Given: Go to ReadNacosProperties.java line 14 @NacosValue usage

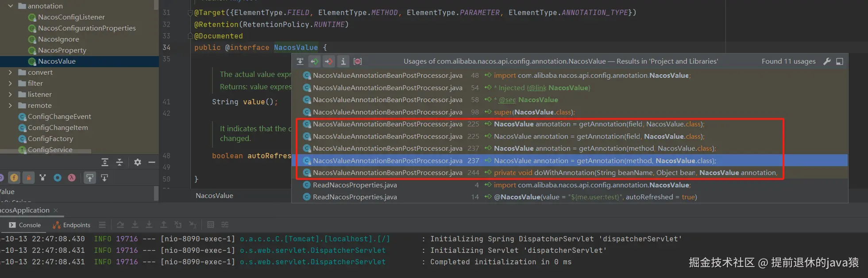Looking at the screenshot, I should [x=570, y=197].
